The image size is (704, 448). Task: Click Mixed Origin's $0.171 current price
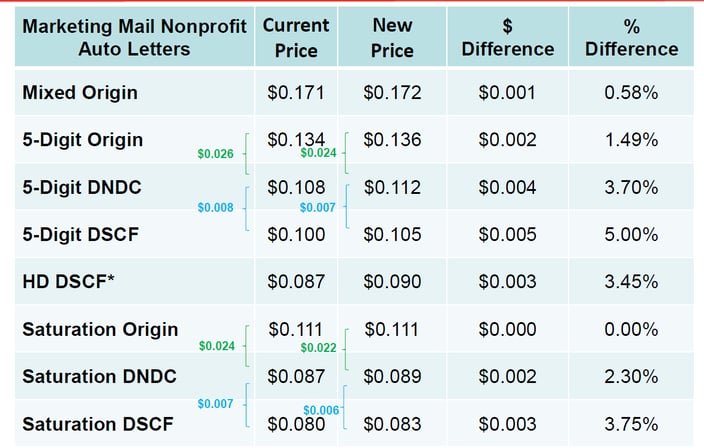pos(296,93)
